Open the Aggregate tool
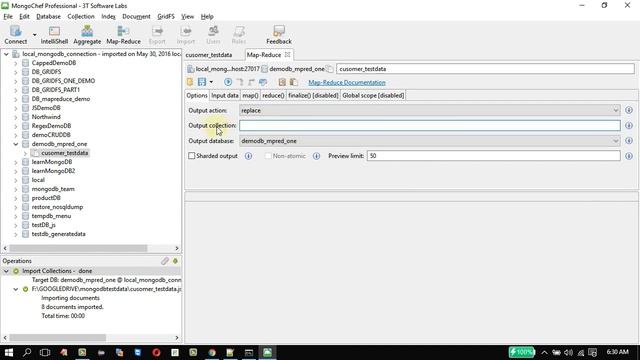This screenshot has height=360, width=640. coord(87,35)
